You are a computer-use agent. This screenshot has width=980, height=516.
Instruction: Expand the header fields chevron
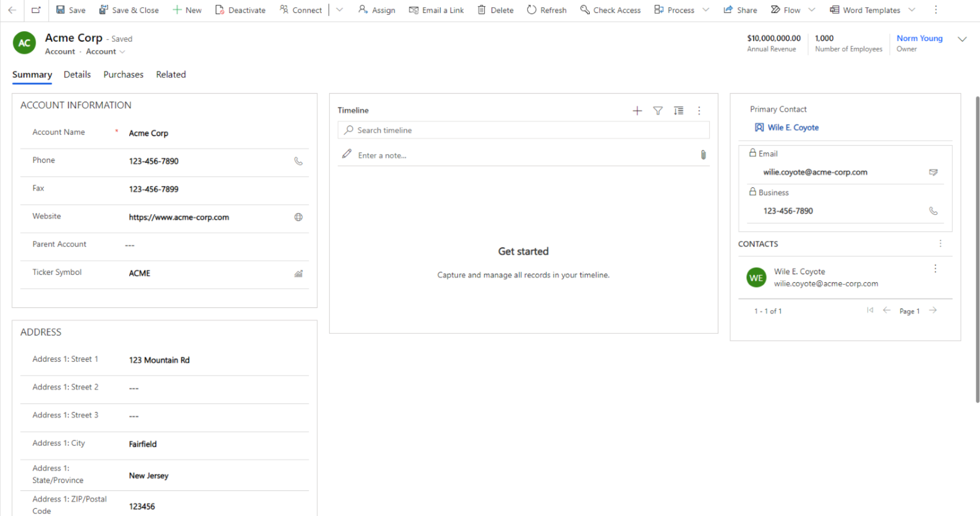[x=962, y=39]
